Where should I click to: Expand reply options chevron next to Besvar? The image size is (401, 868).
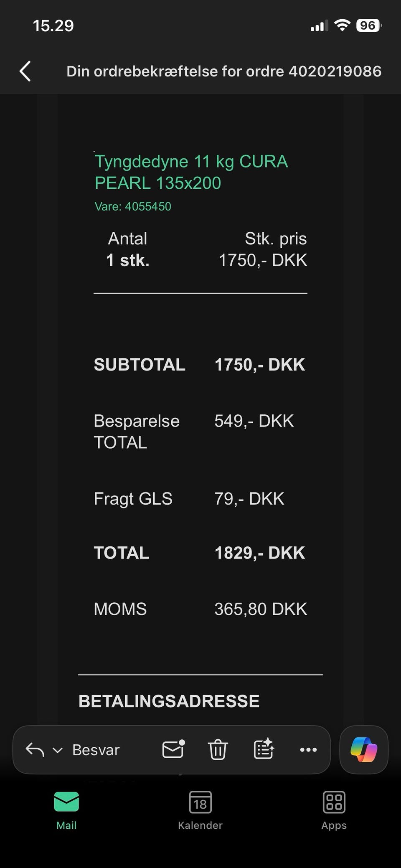pos(57,750)
